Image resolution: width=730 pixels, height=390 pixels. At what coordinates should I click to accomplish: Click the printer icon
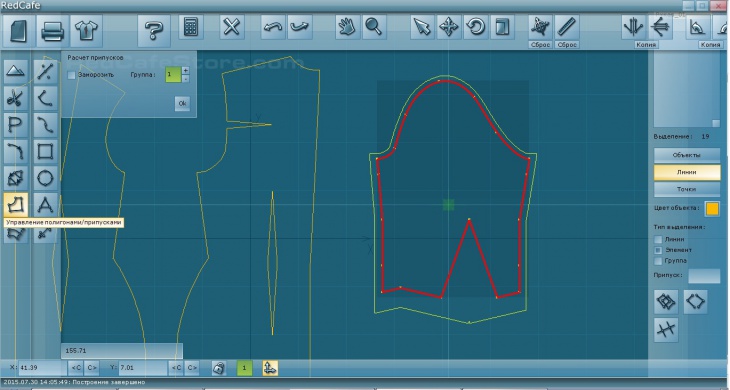coord(52,32)
